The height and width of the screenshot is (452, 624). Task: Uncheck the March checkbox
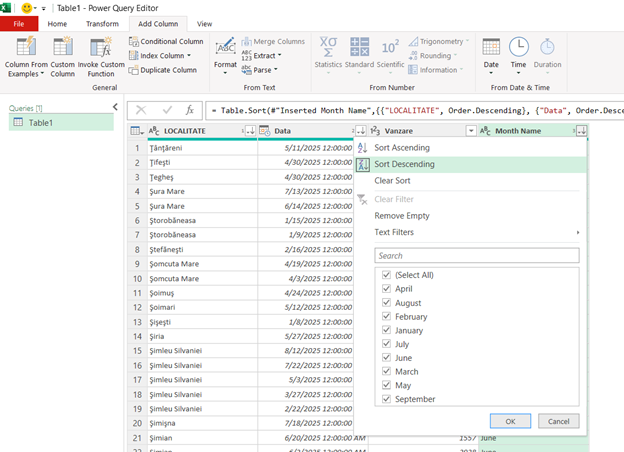(386, 371)
